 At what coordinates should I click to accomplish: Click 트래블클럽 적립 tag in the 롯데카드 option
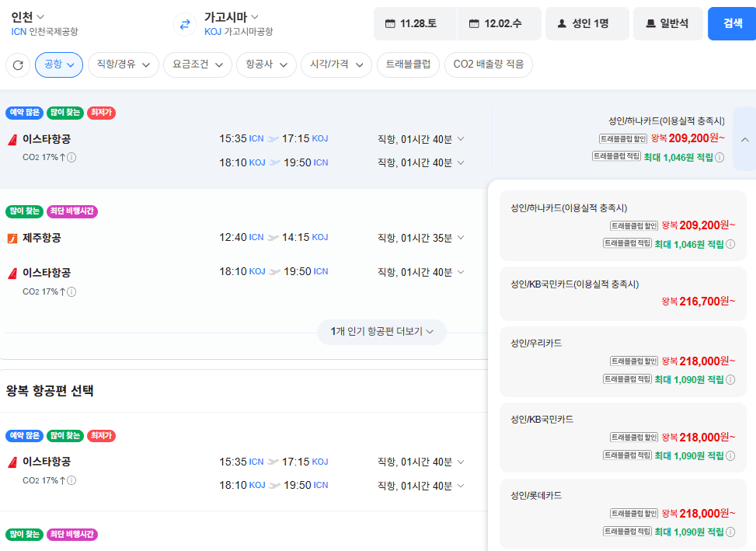pyautogui.click(x=627, y=532)
